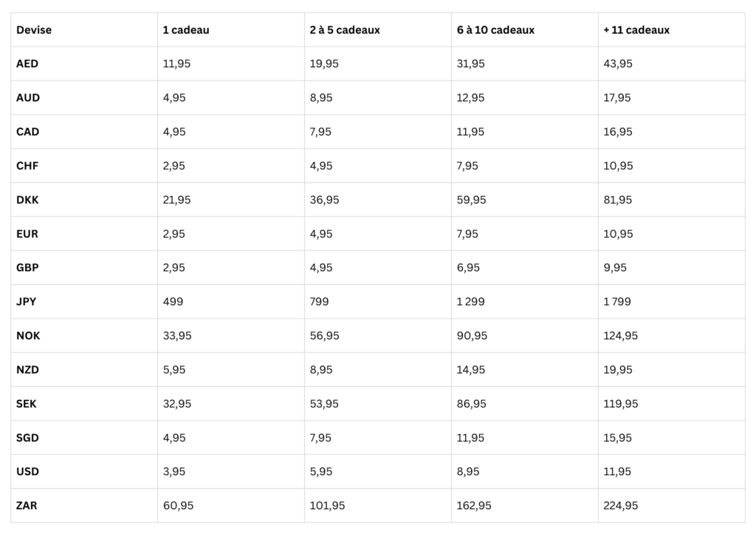The height and width of the screenshot is (535, 756).
Task: Select the GBP price 6,95
Action: pyautogui.click(x=468, y=267)
